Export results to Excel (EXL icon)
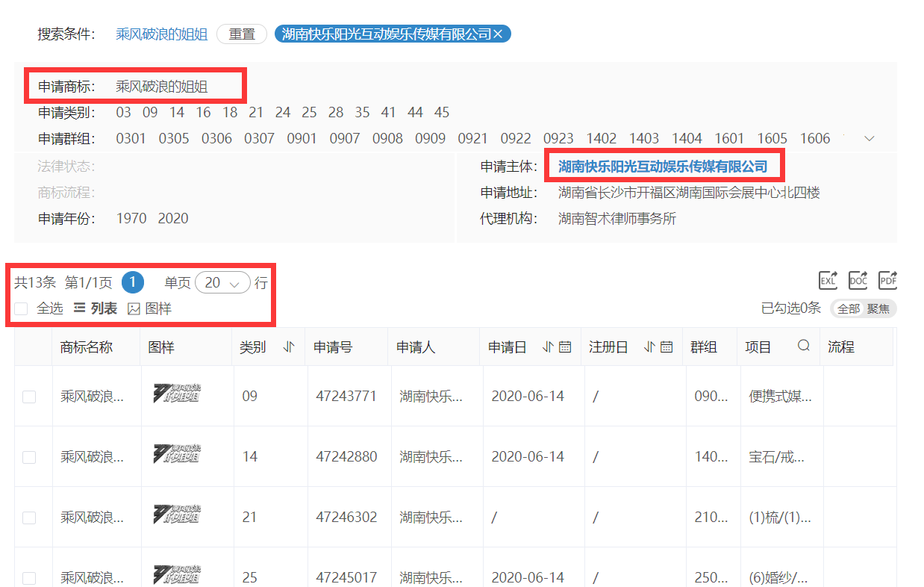 tap(828, 280)
